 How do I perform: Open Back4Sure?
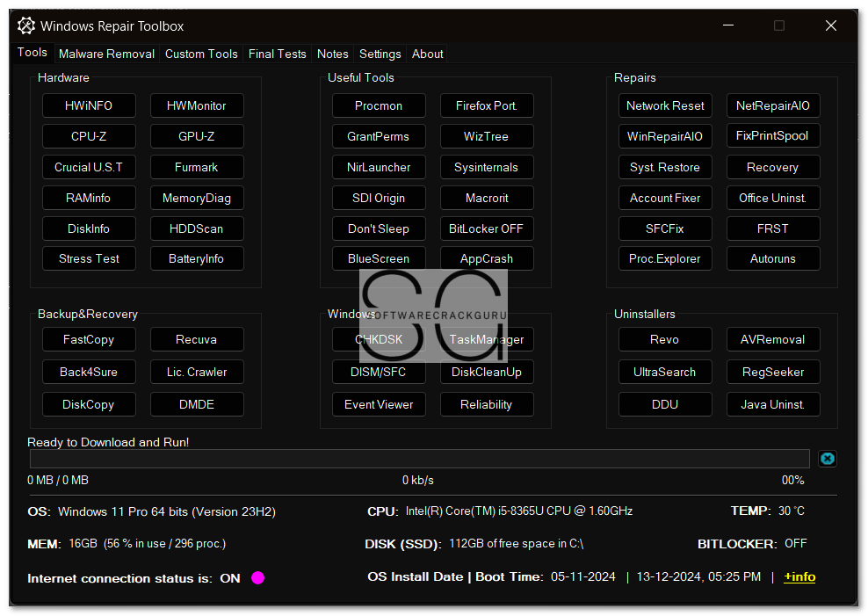(x=89, y=372)
